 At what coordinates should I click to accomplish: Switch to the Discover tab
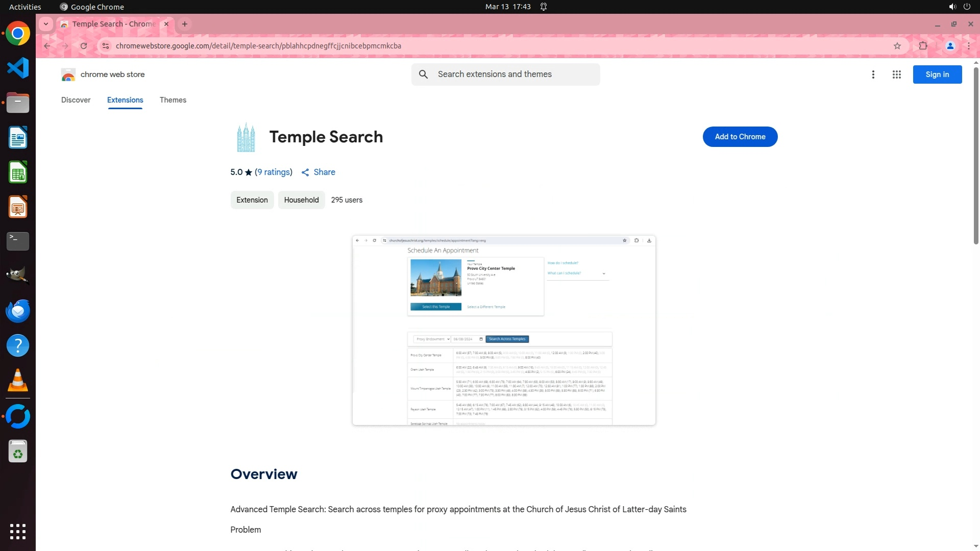tap(76, 100)
